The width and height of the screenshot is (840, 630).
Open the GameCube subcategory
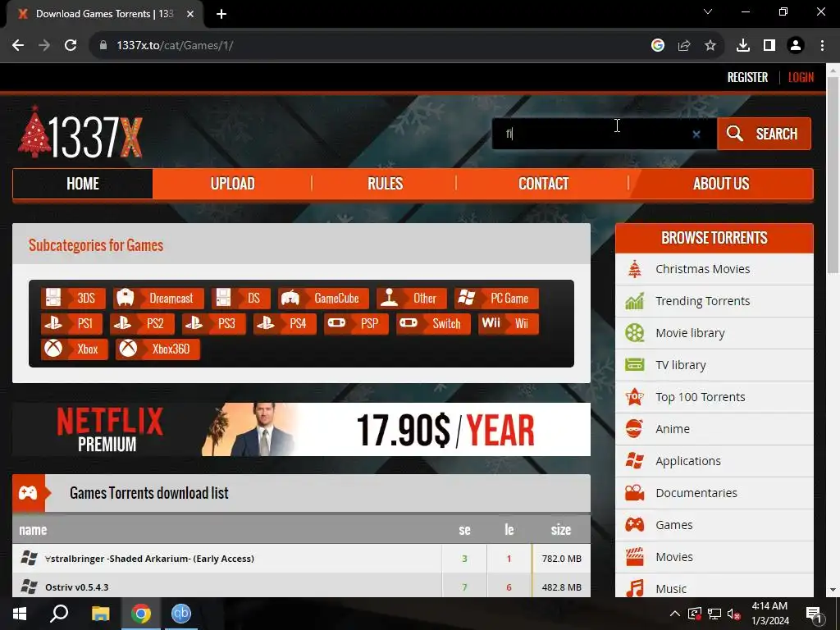click(x=323, y=299)
